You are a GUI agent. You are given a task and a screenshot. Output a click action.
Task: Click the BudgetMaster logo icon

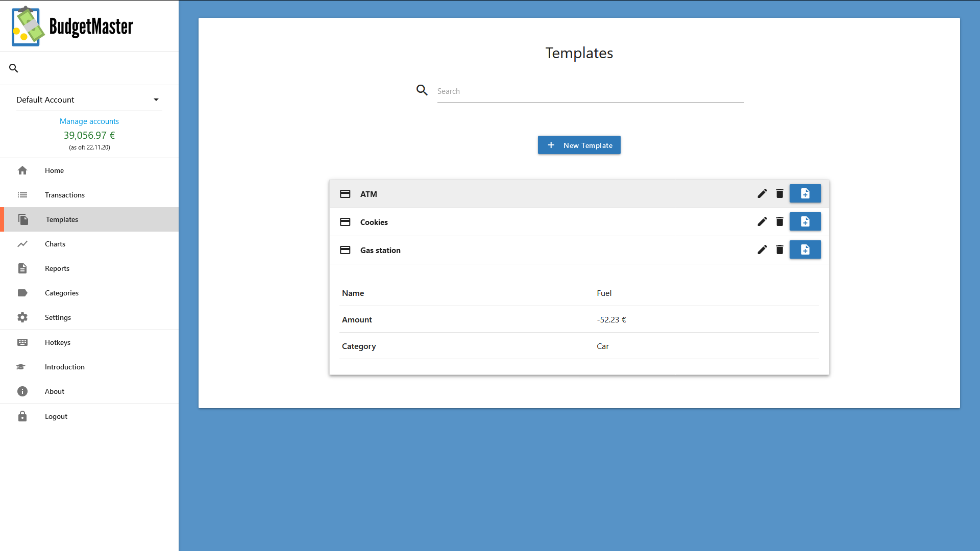(x=28, y=26)
